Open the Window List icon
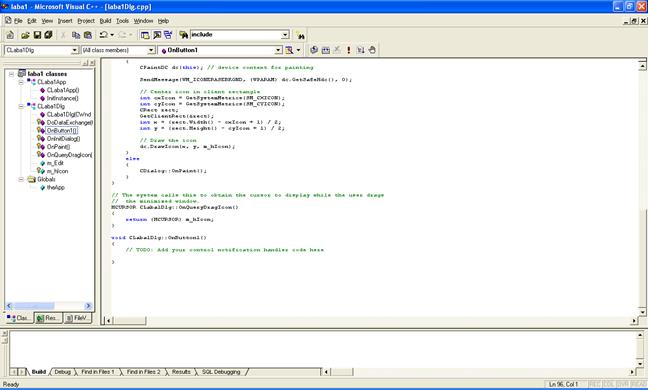Viewport: 648px width, 390px height. point(168,36)
